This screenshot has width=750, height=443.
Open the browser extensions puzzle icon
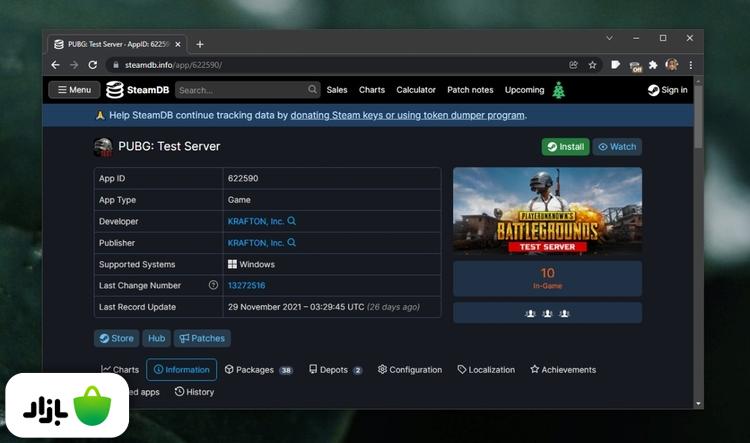click(653, 65)
